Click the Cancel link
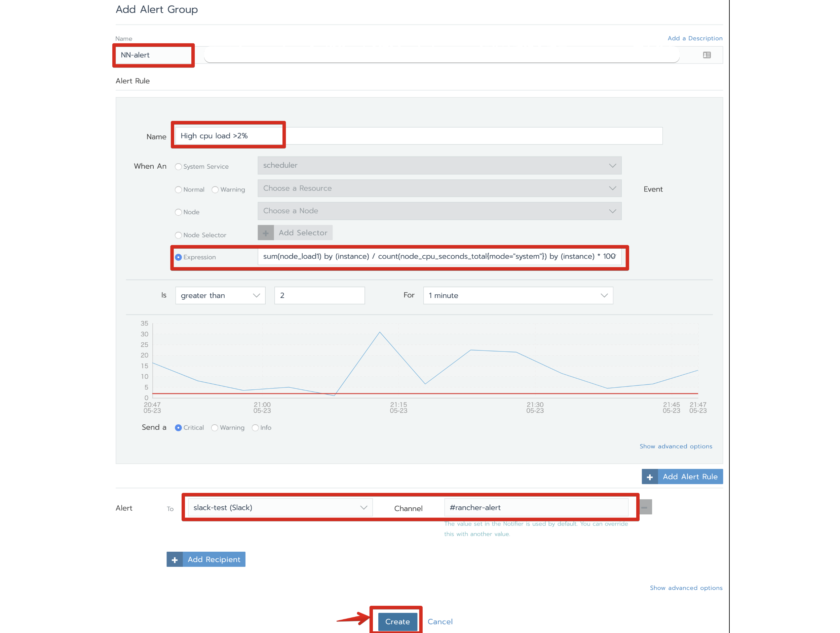840x633 pixels. pyautogui.click(x=440, y=621)
